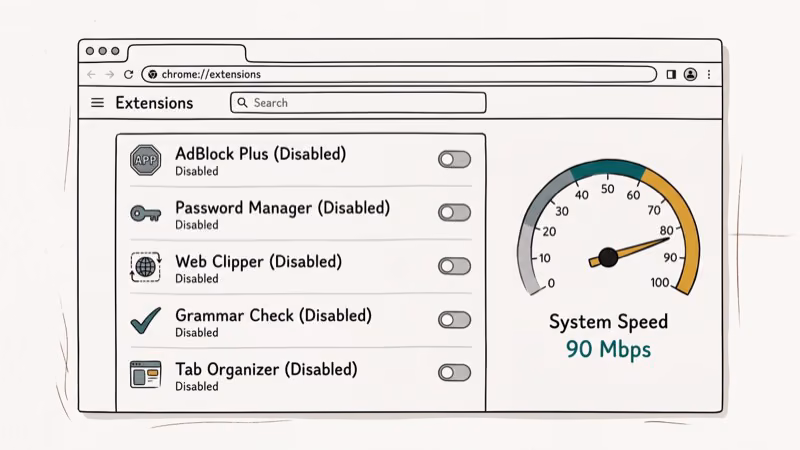Screen dimensions: 800x450
Task: Click the speedometer needle hub
Action: pyautogui.click(x=608, y=258)
